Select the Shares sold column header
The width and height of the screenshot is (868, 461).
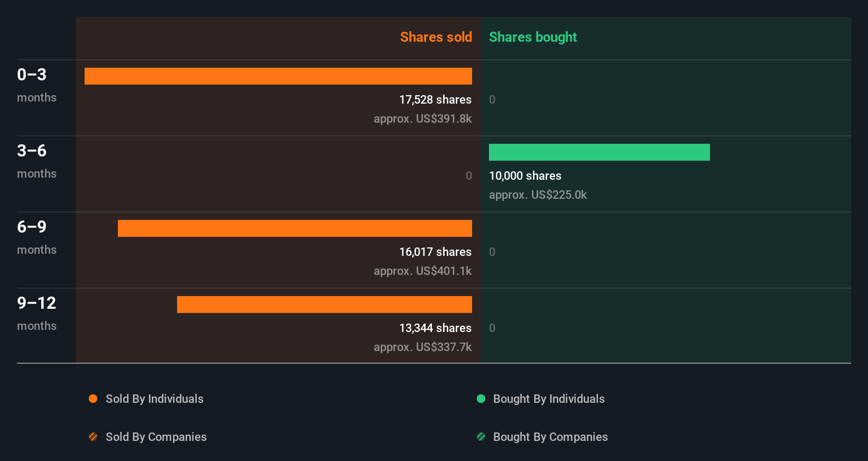[x=436, y=37]
